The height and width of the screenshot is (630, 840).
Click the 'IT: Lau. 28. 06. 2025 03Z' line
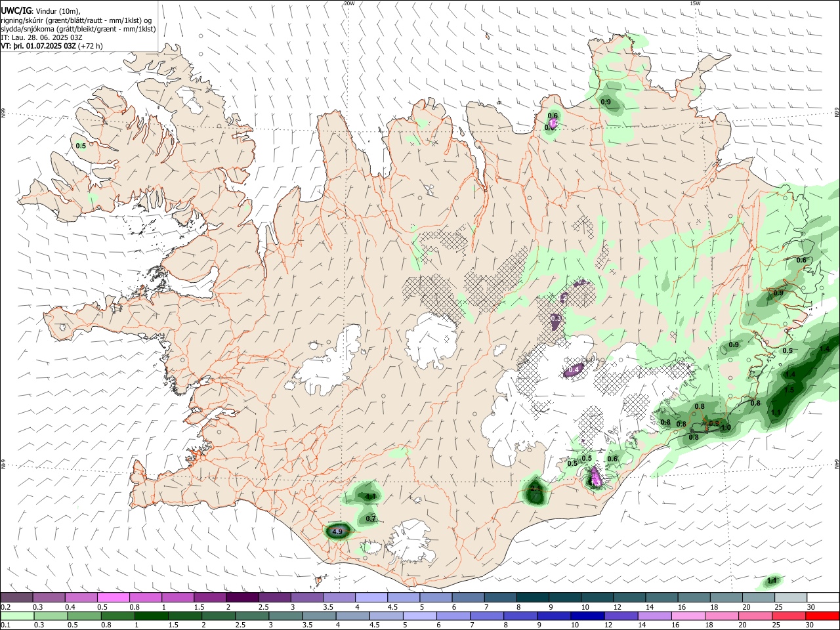41,37
